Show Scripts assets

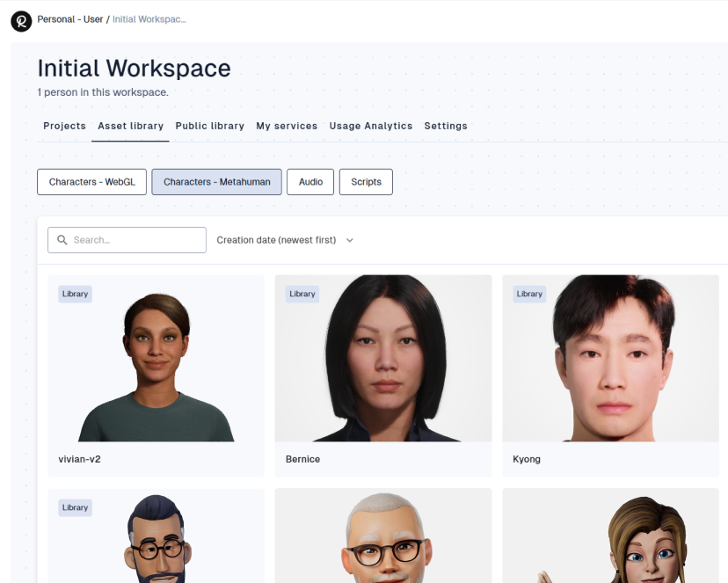(366, 182)
